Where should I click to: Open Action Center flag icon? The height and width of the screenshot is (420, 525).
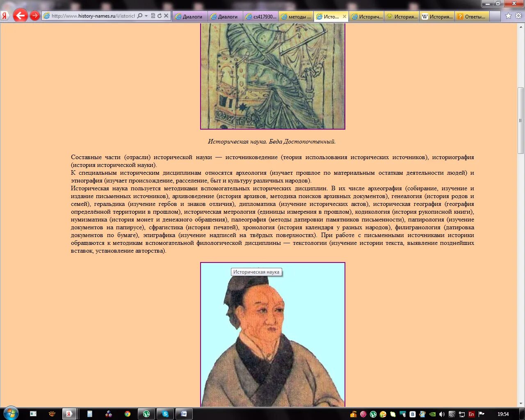pos(482,414)
